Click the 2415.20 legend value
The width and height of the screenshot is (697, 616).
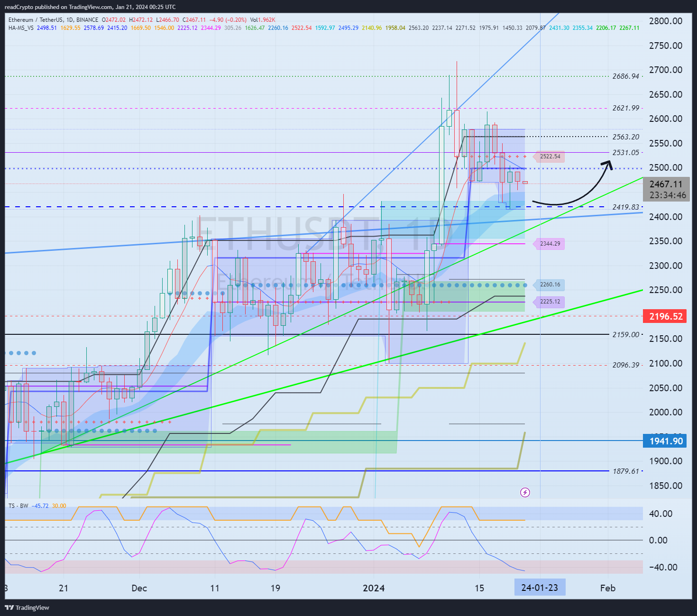point(117,28)
